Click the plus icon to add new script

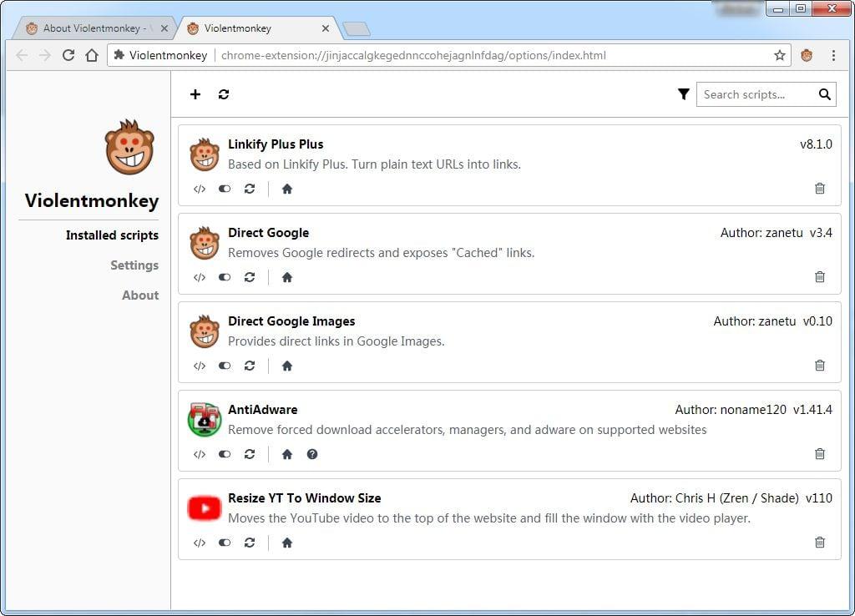point(195,94)
